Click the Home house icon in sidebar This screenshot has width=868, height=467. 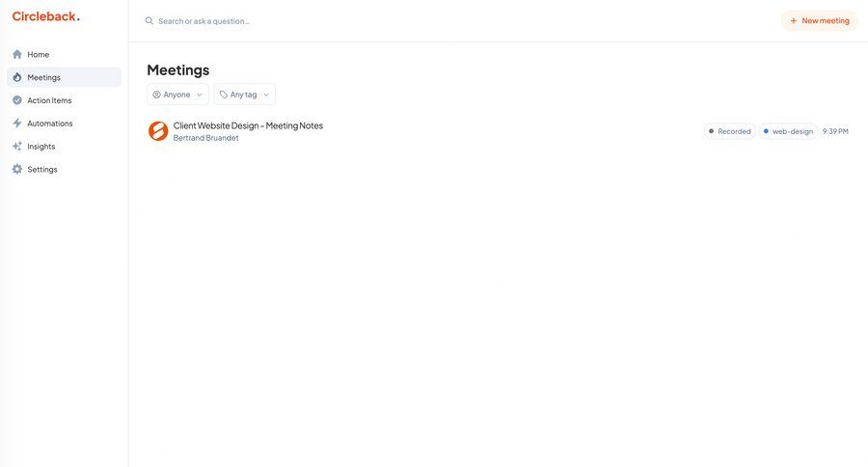coord(17,54)
